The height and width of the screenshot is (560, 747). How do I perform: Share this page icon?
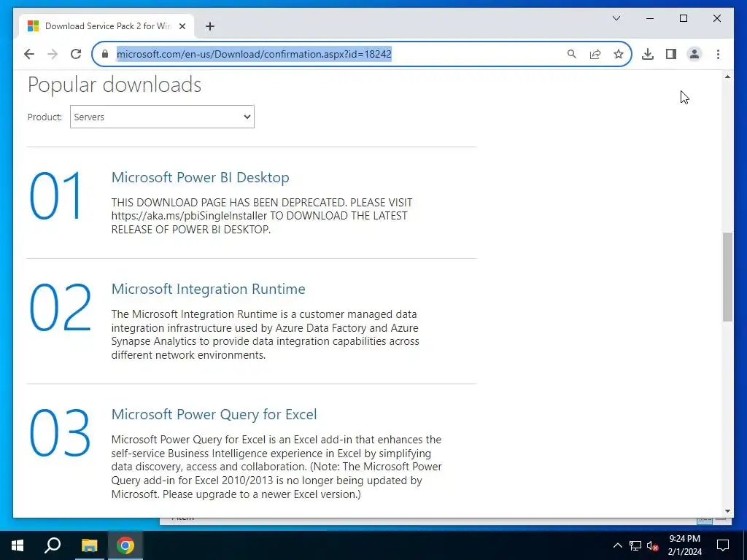point(595,54)
